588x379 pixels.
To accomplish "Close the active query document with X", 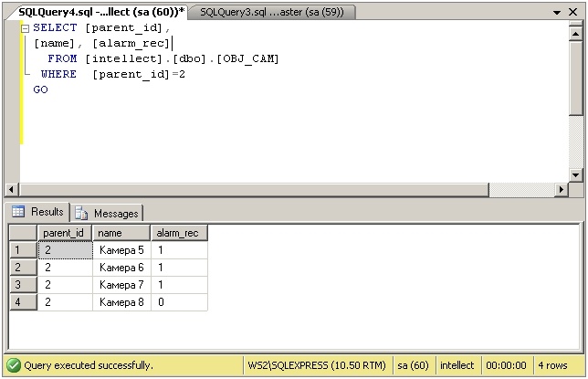I will [x=575, y=11].
